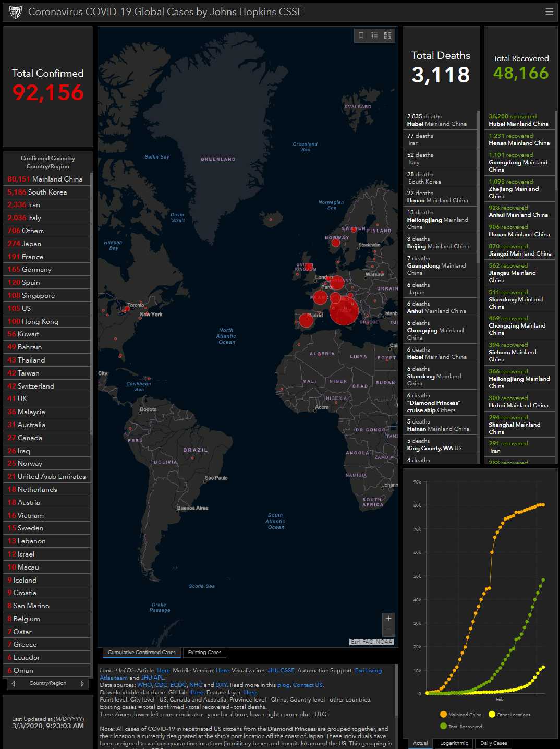Viewport: 560px width, 749px height.
Task: Zoom out on the map
Action: [388, 630]
